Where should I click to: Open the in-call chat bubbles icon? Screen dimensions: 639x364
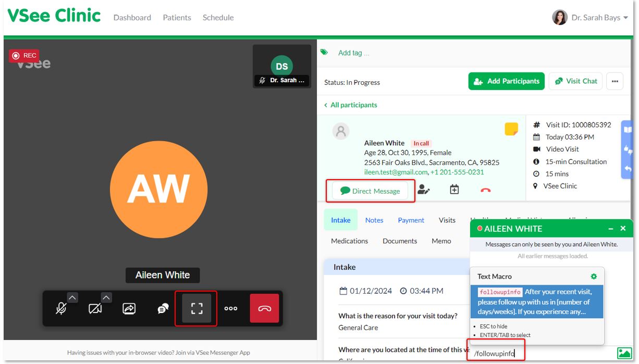click(163, 309)
